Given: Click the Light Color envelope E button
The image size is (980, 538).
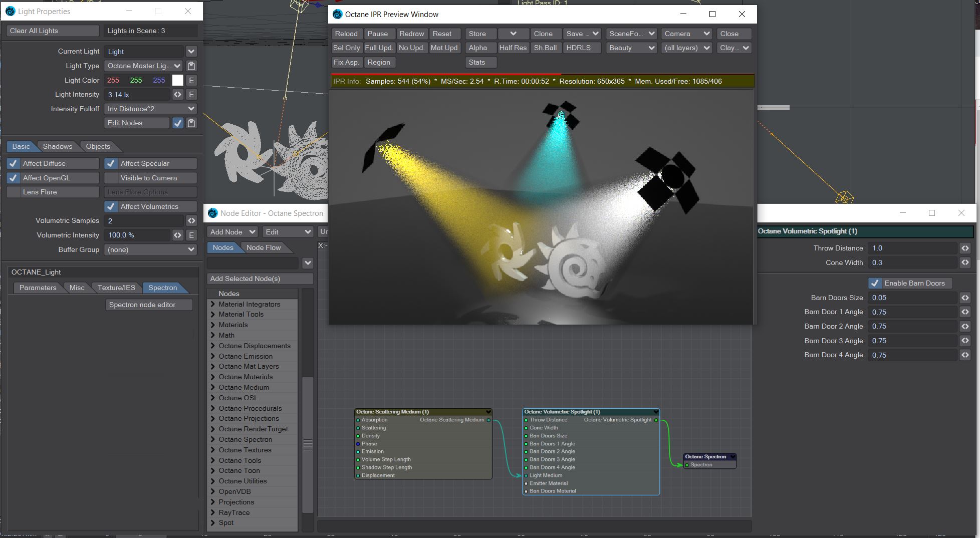Looking at the screenshot, I should (x=191, y=80).
